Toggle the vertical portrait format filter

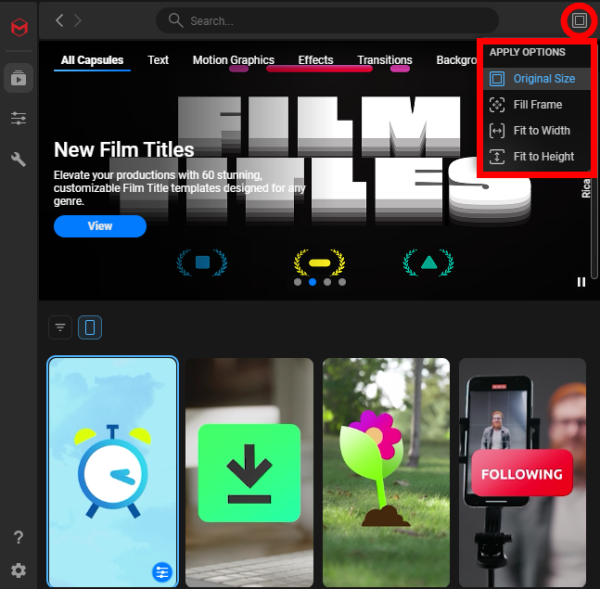(90, 327)
